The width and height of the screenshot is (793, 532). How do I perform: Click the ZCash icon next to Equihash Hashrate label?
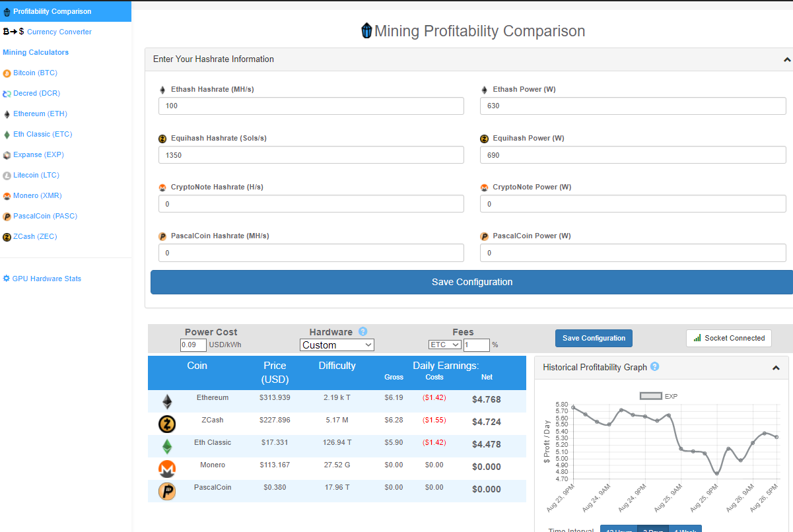point(162,139)
